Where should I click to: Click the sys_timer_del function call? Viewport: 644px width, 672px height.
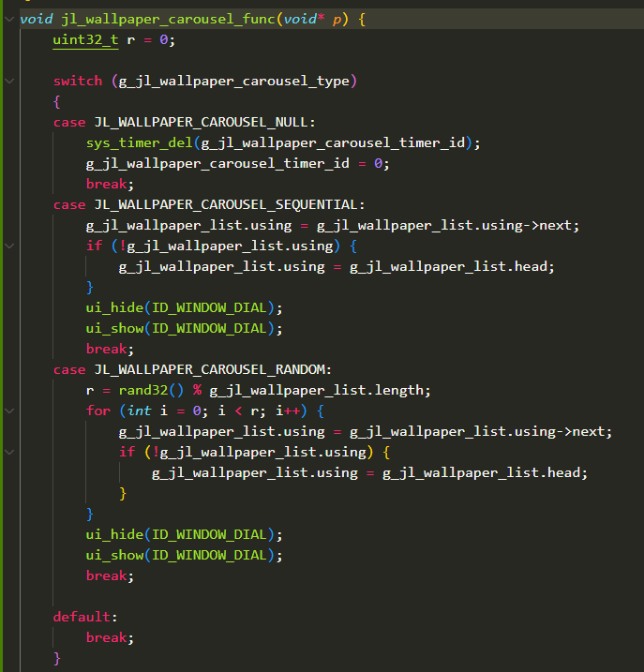pos(140,143)
